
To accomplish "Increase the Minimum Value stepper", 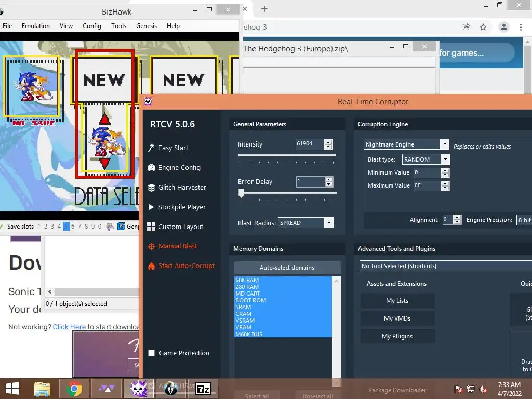I will pos(445,170).
